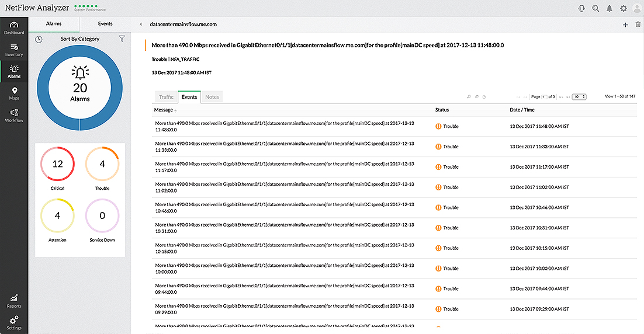Go to Inventory in the sidebar
The image size is (644, 334).
[x=14, y=50]
